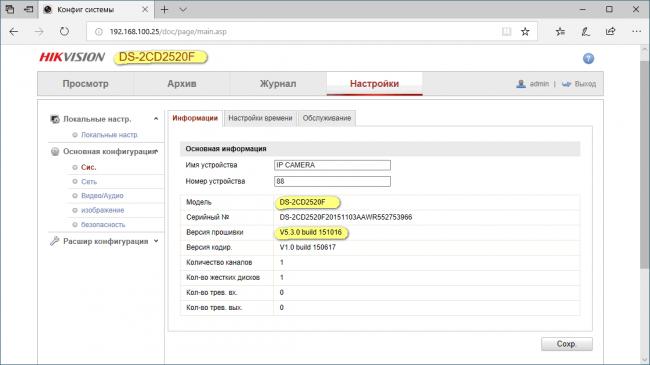Close the Конфиг системы tab
The height and width of the screenshot is (365, 650).
pos(145,9)
